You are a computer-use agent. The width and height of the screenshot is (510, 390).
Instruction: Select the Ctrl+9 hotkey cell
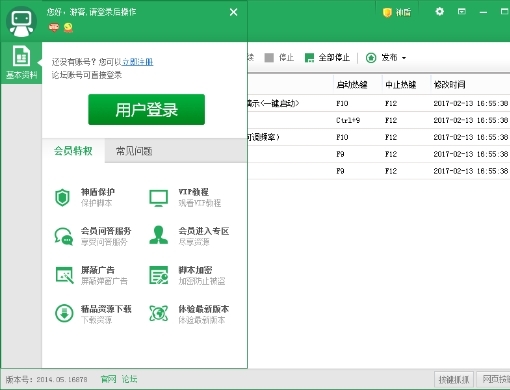348,120
